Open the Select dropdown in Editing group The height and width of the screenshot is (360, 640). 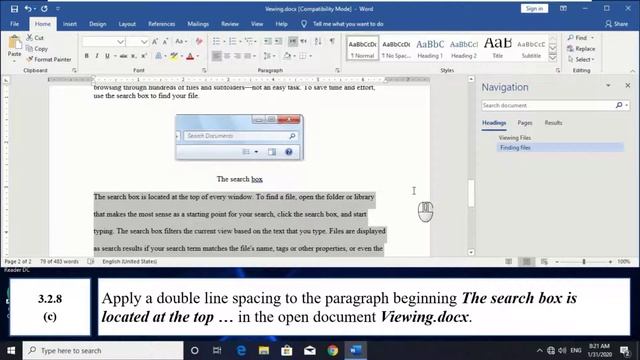coord(581,60)
